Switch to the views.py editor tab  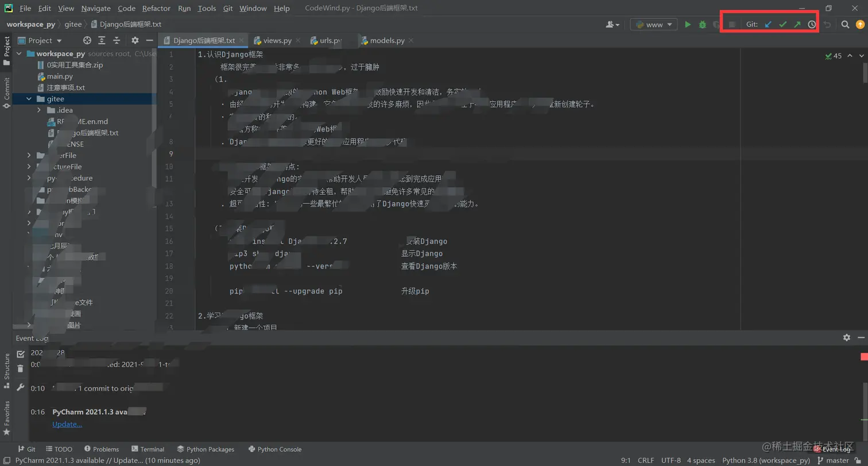(277, 41)
